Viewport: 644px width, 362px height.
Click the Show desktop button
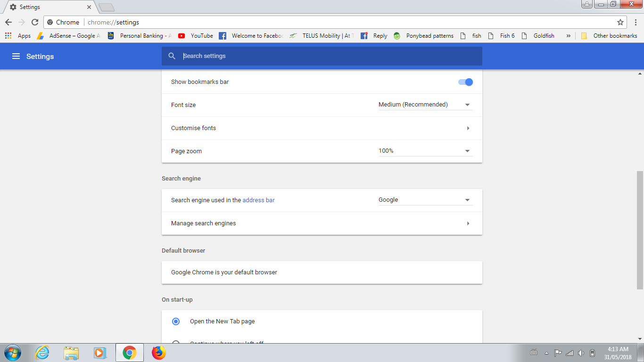pos(641,353)
